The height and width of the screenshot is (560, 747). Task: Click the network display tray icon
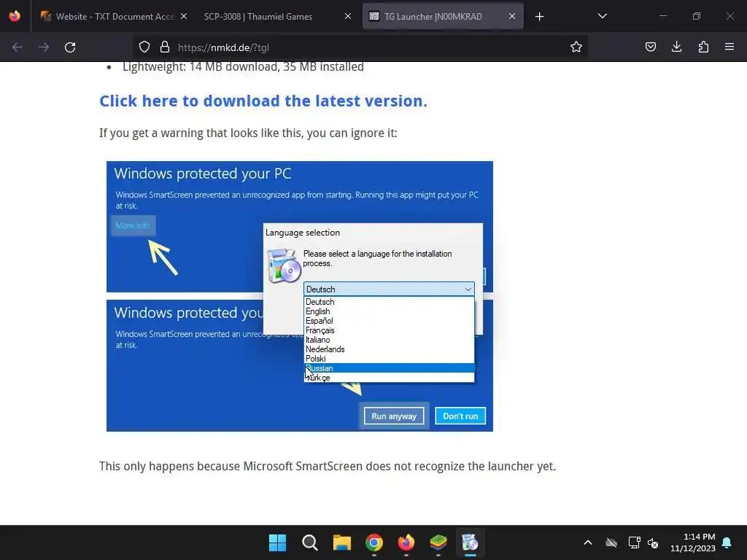(634, 542)
